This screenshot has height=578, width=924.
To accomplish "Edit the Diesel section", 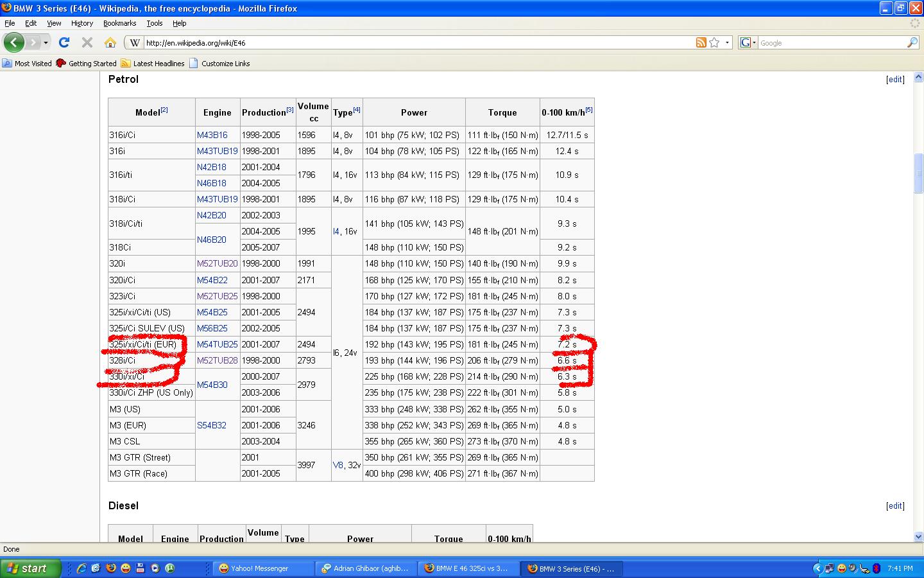I will [x=895, y=506].
